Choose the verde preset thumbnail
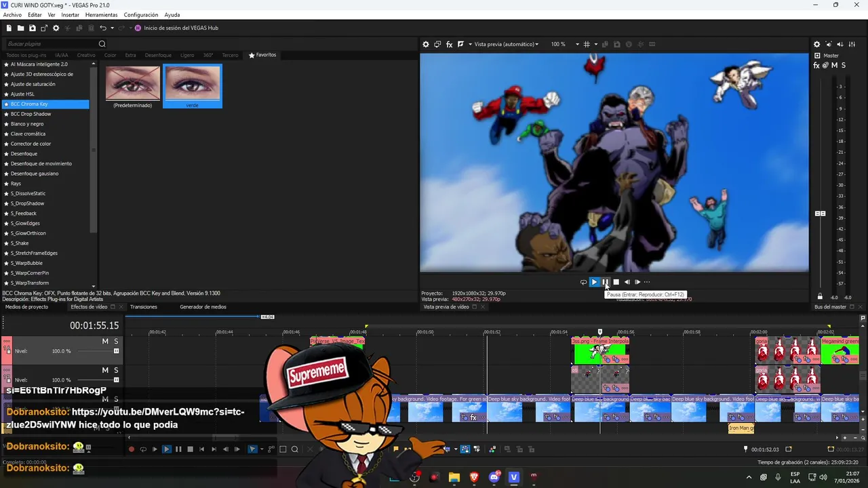This screenshot has width=868, height=488. (x=193, y=87)
